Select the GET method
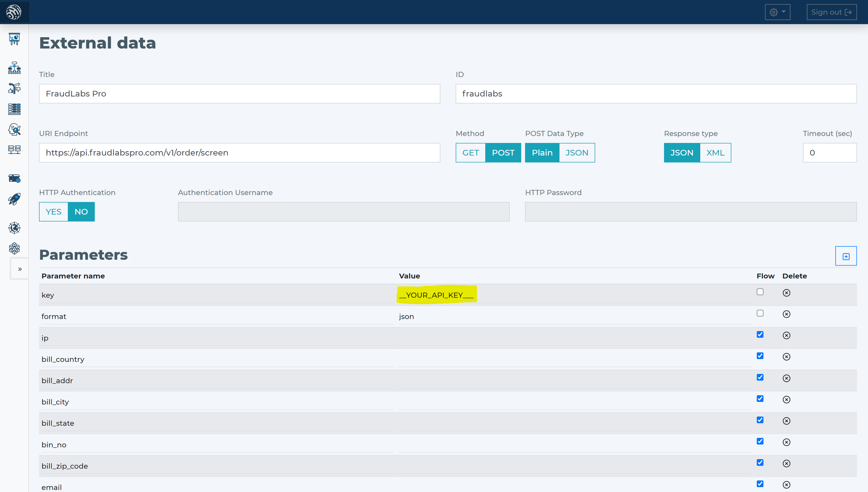 470,153
